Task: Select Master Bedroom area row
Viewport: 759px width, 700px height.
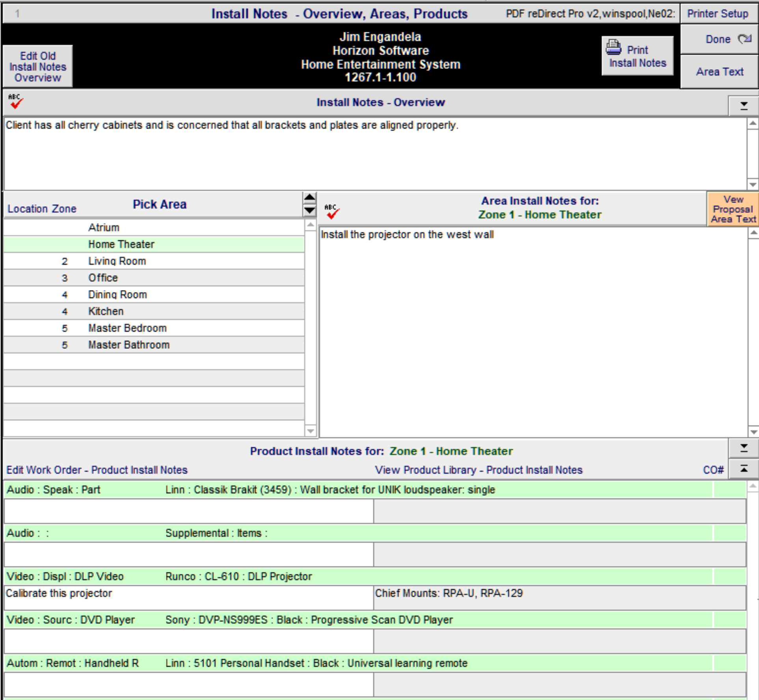Action: point(154,328)
